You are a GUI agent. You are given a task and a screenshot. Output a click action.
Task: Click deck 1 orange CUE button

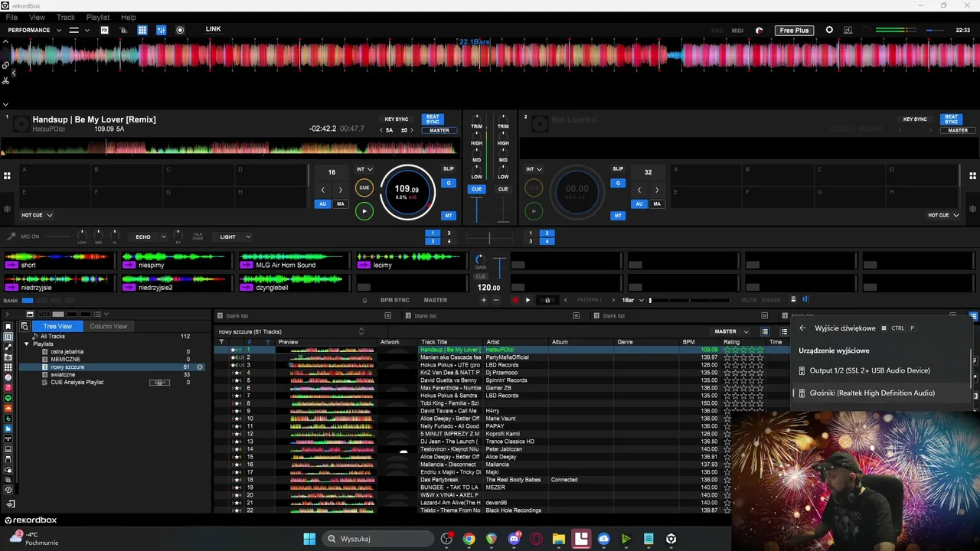[364, 187]
